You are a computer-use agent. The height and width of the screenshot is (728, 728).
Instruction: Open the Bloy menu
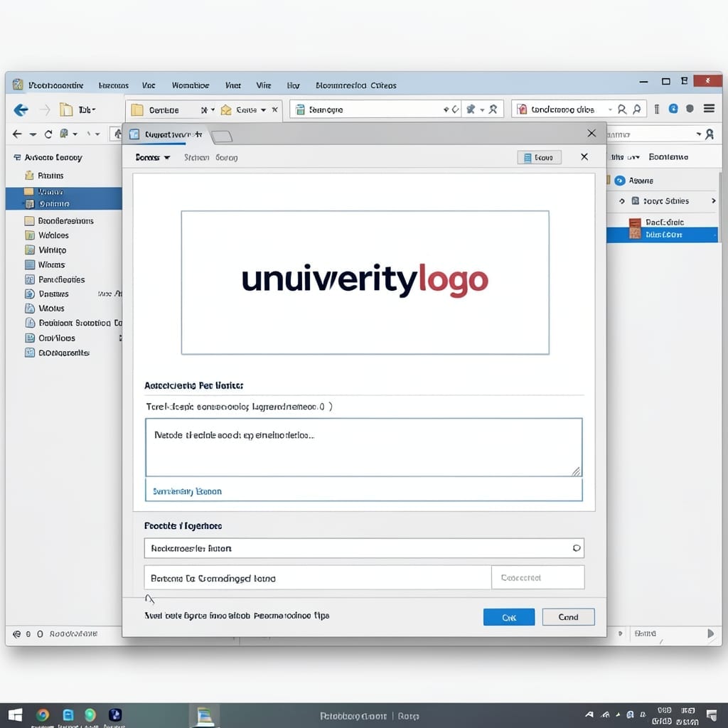point(294,85)
